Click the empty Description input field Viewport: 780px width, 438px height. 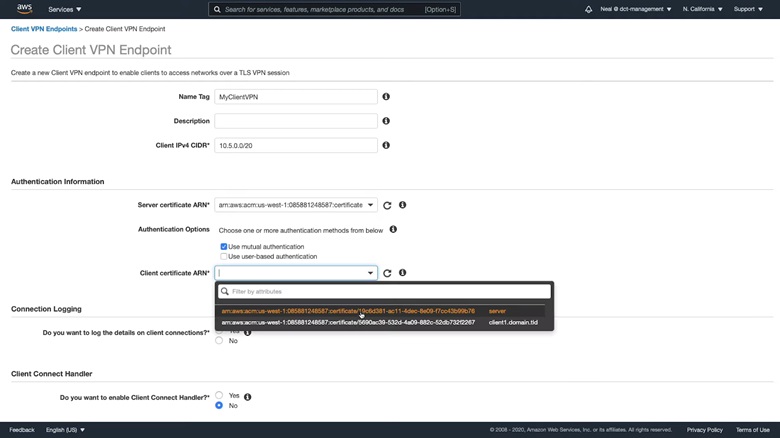pyautogui.click(x=295, y=121)
